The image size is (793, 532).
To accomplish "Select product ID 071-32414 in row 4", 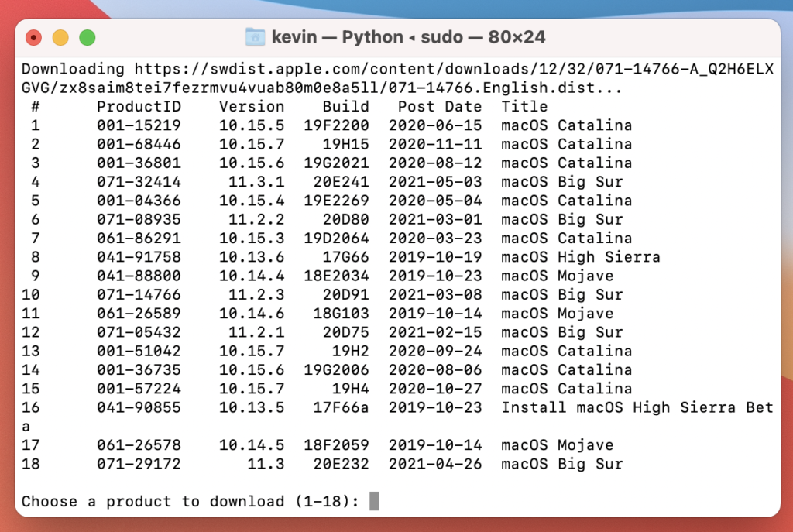I will coord(139,182).
